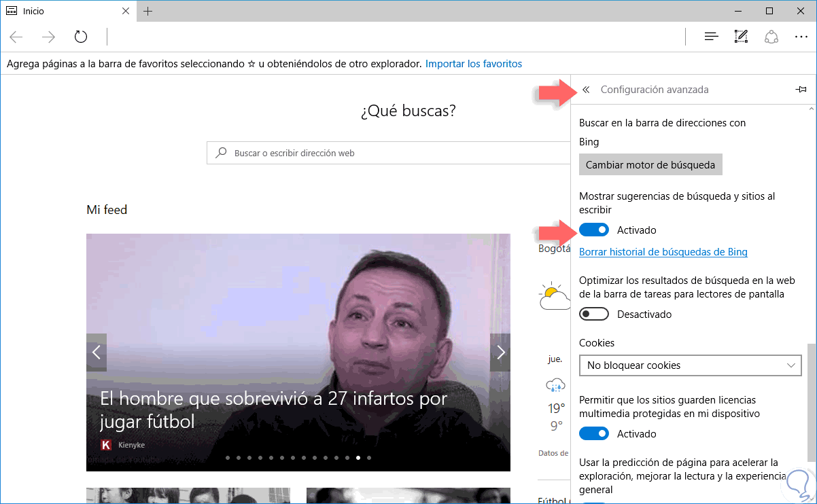Click the Mi feed heading
817x504 pixels.
coord(107,210)
